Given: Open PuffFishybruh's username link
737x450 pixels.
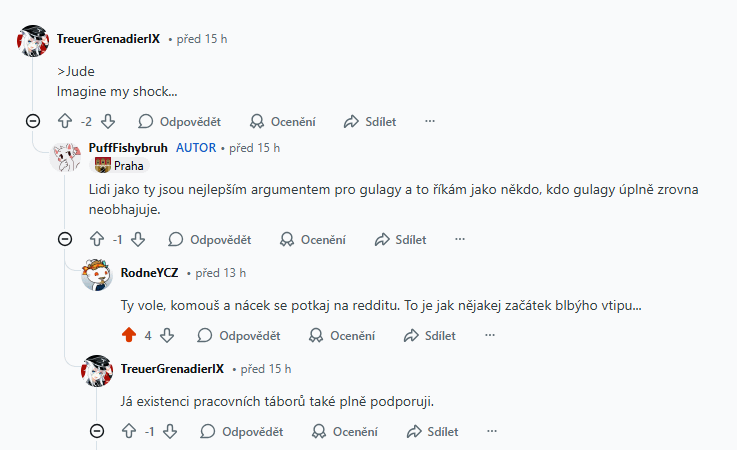Looking at the screenshot, I should (x=128, y=147).
